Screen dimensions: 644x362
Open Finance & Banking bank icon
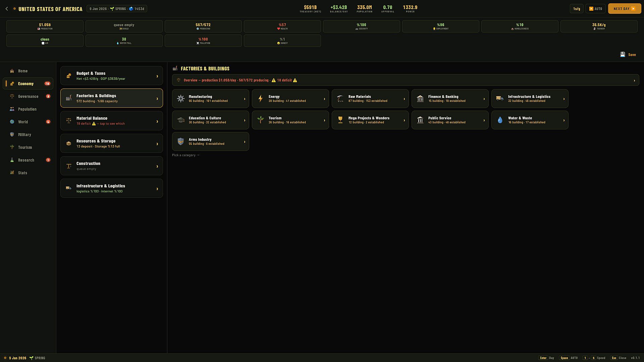420,99
